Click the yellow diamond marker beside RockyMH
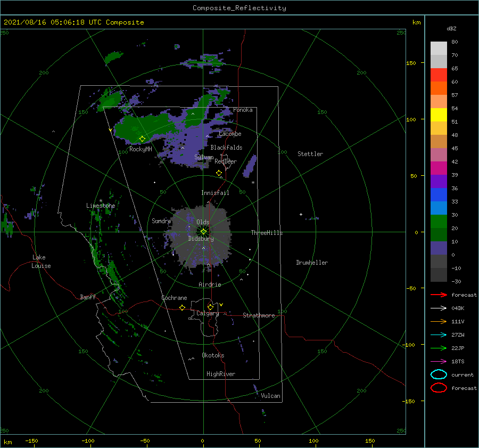This screenshot has height=448, width=479. (142, 139)
